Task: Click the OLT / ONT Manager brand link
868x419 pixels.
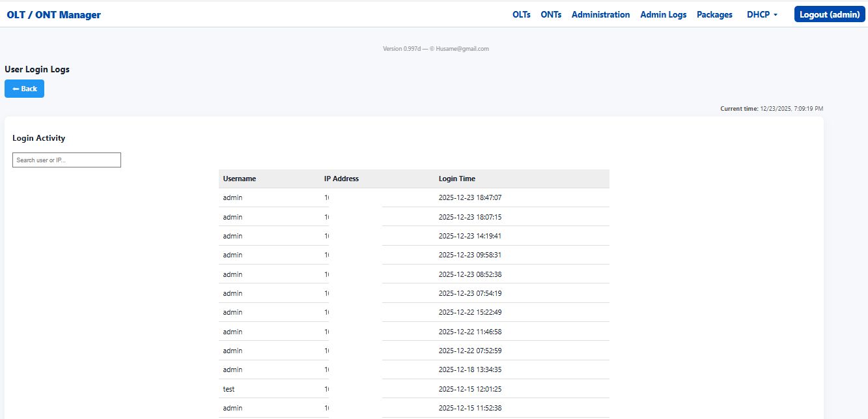Action: click(53, 14)
